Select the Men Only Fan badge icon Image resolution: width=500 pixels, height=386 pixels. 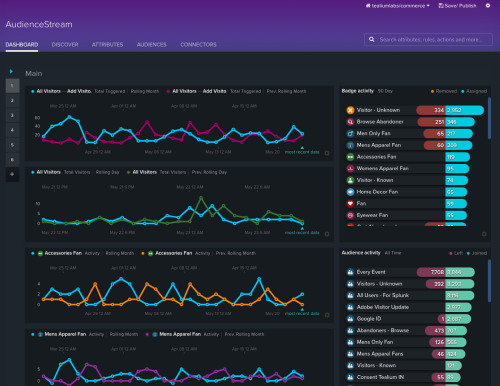[x=350, y=133]
